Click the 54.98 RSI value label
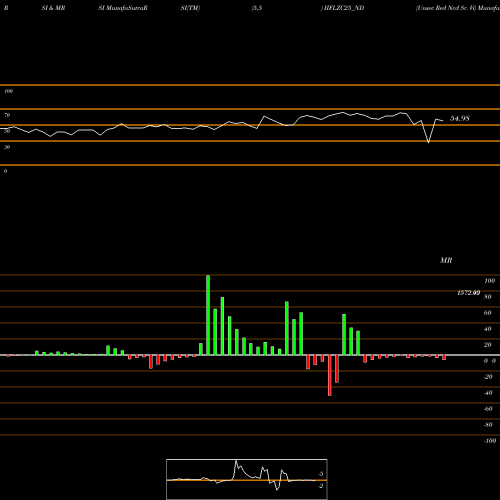Screen dimensions: 500x500 [460, 118]
